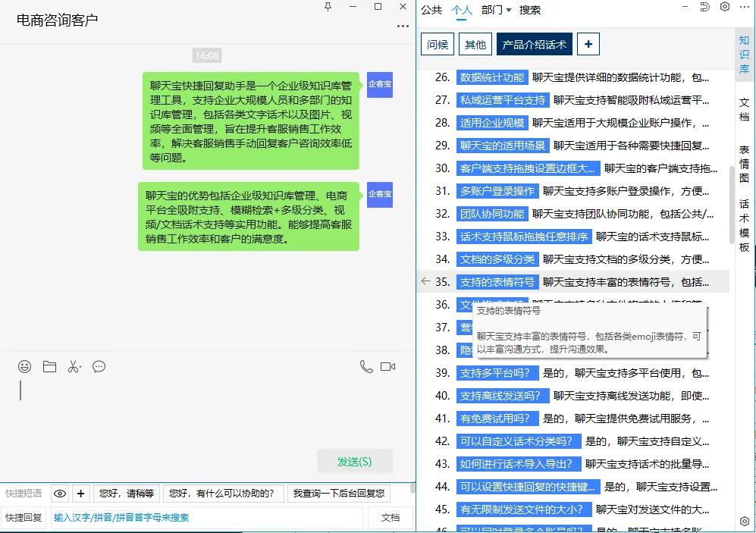756x533 pixels.
Task: Pin the chat window with pushpin icon
Action: 328,7
